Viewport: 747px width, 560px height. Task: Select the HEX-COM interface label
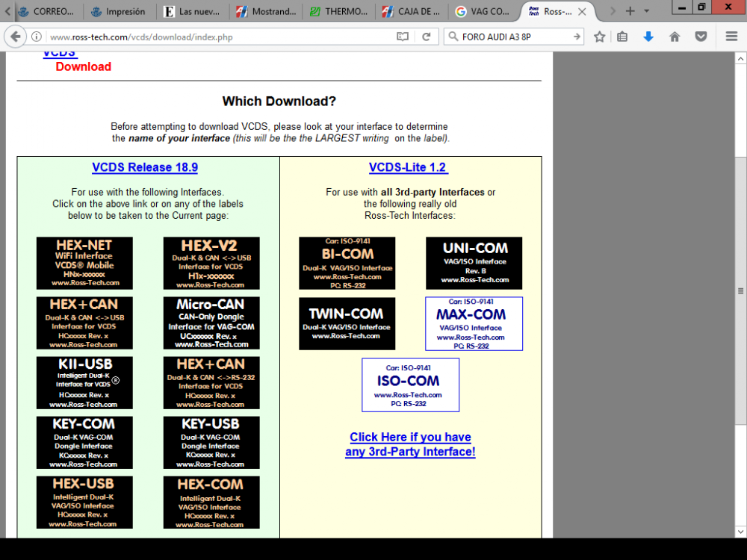[x=211, y=503]
